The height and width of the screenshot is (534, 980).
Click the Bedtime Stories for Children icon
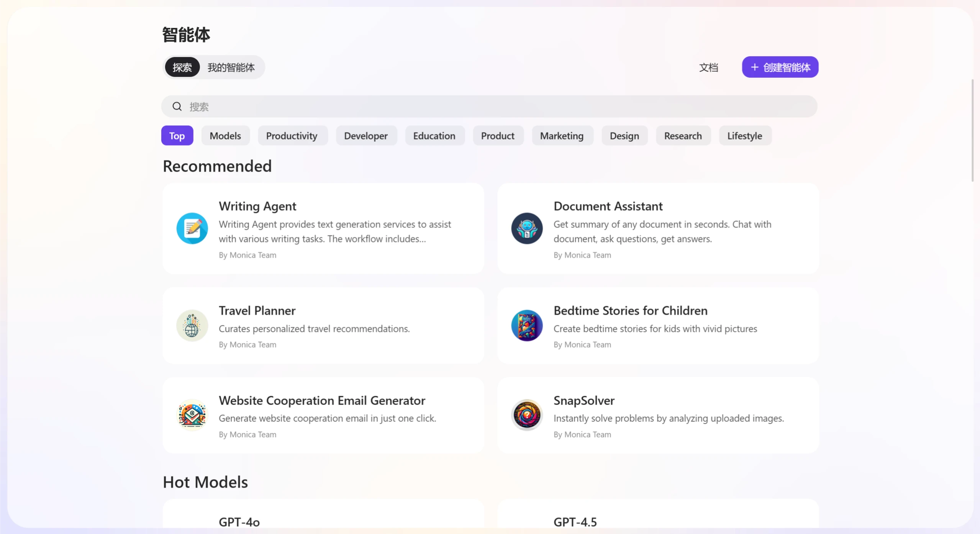pos(527,326)
